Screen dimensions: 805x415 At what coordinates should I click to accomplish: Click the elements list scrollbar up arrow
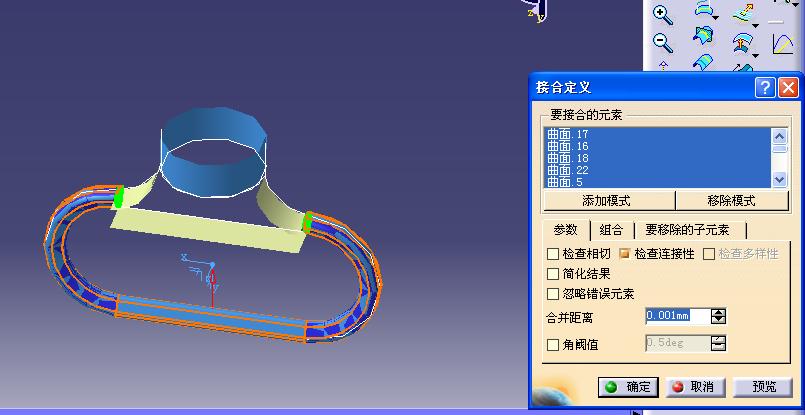[x=779, y=136]
